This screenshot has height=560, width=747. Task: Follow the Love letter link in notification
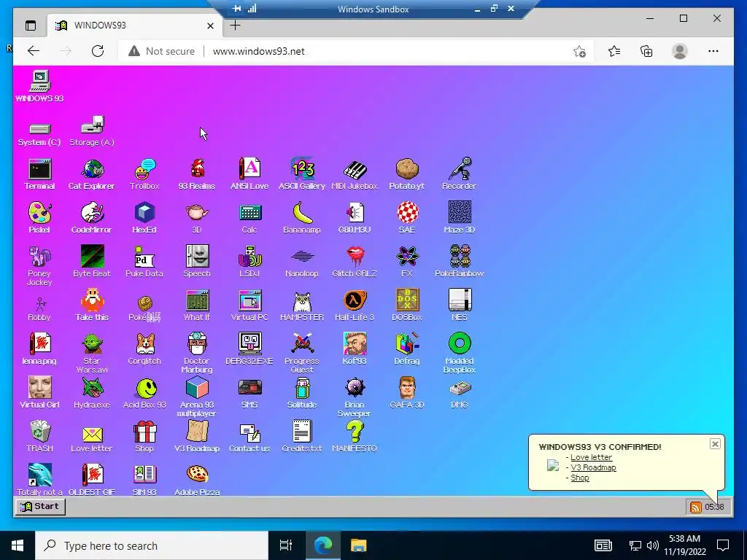(x=591, y=457)
